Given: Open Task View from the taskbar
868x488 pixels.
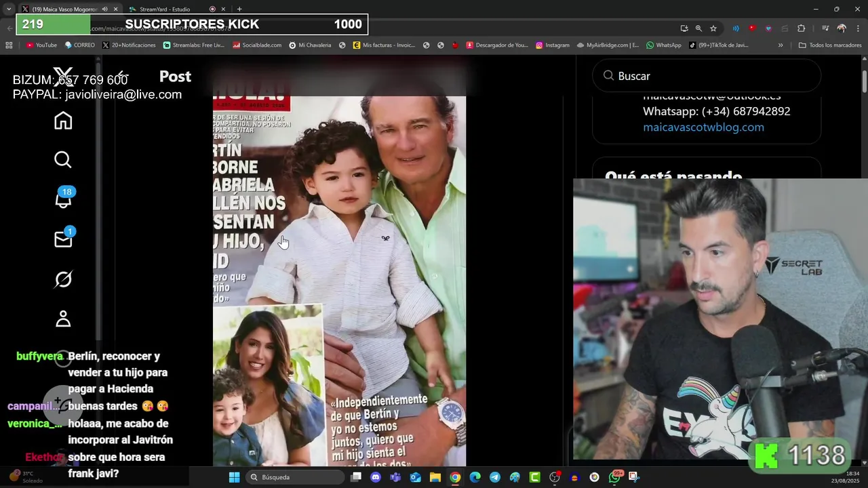Looking at the screenshot, I should pyautogui.click(x=356, y=477).
